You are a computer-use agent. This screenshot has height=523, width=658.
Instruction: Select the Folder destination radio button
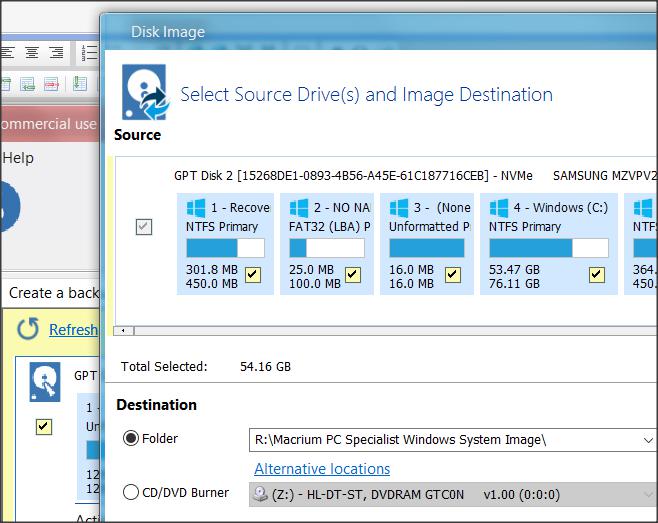pyautogui.click(x=131, y=438)
